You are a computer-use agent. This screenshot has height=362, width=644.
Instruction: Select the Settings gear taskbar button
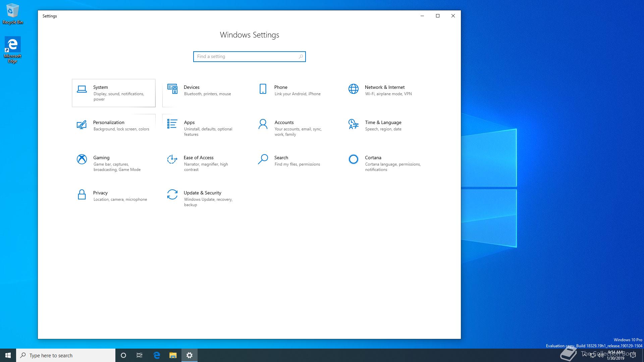(190, 355)
